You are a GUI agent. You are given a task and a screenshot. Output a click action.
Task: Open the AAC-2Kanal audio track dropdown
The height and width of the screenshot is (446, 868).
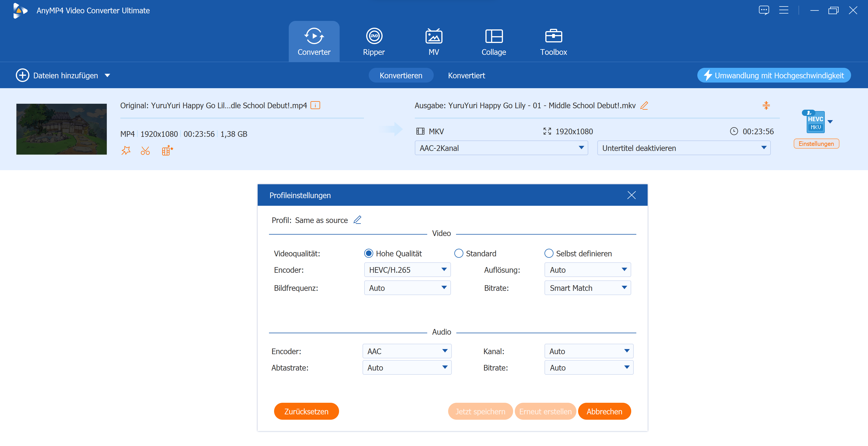pyautogui.click(x=501, y=148)
